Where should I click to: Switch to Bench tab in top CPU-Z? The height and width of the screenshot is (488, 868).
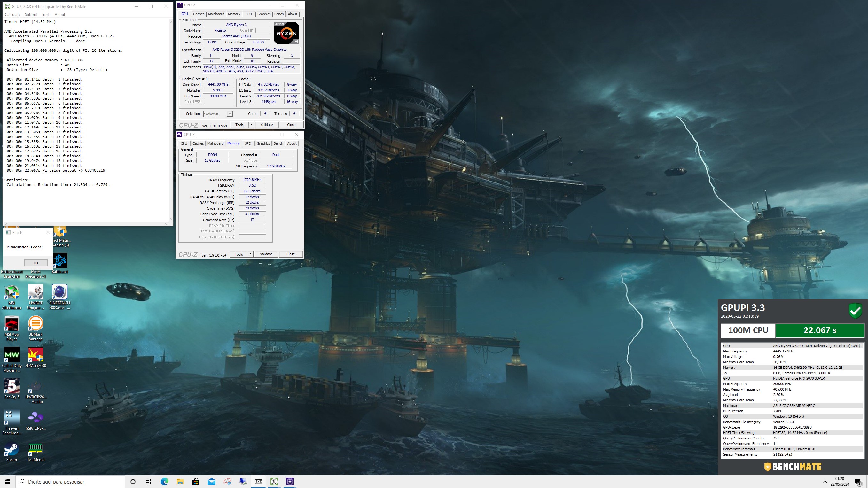point(279,14)
